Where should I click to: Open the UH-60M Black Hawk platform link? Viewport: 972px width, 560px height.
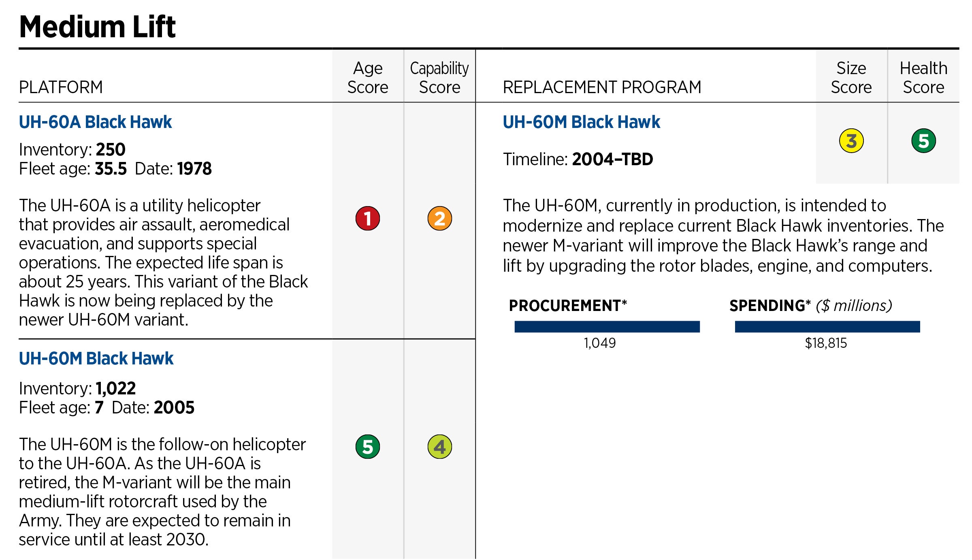pyautogui.click(x=96, y=358)
